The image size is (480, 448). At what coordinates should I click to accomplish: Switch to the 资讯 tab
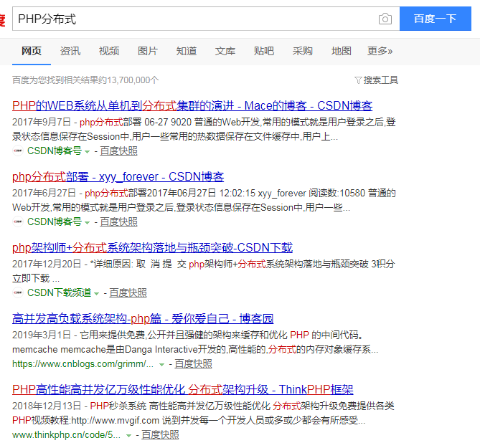pyautogui.click(x=70, y=51)
